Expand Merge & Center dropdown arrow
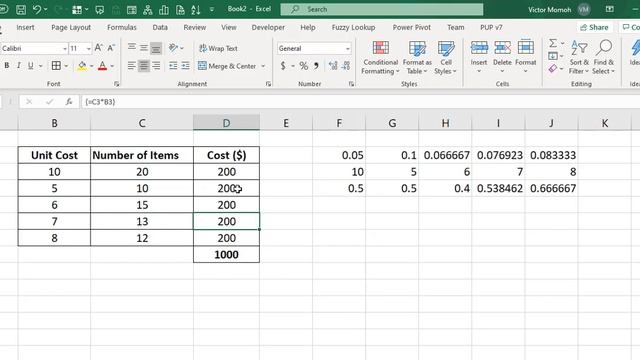The width and height of the screenshot is (640, 360). pyautogui.click(x=263, y=66)
